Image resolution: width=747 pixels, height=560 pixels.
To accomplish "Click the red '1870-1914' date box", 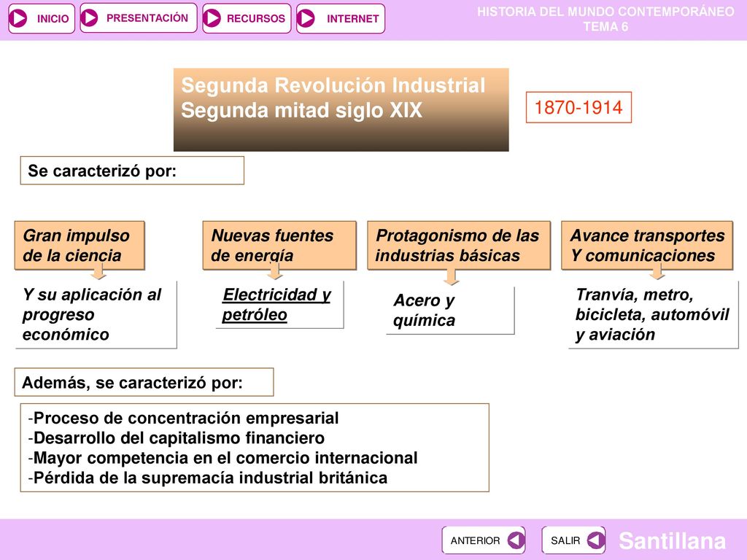I will 578,108.
